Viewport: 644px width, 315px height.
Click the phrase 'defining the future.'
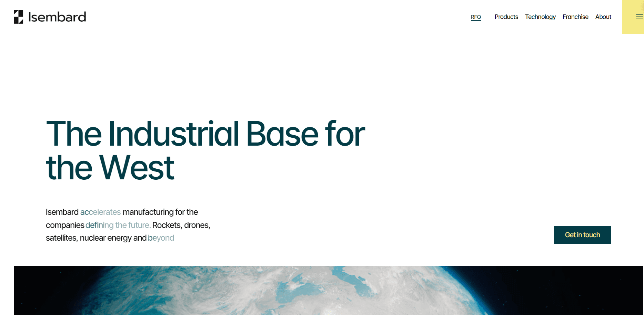coord(118,225)
